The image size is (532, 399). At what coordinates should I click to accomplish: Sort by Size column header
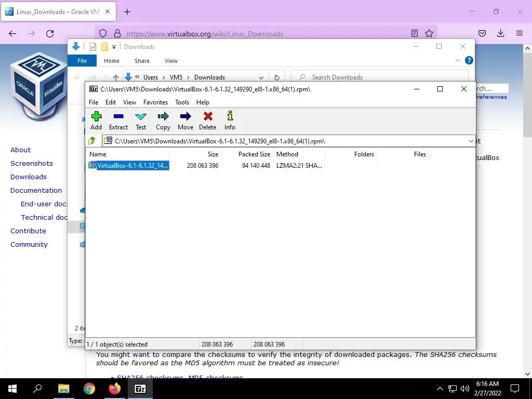click(212, 154)
